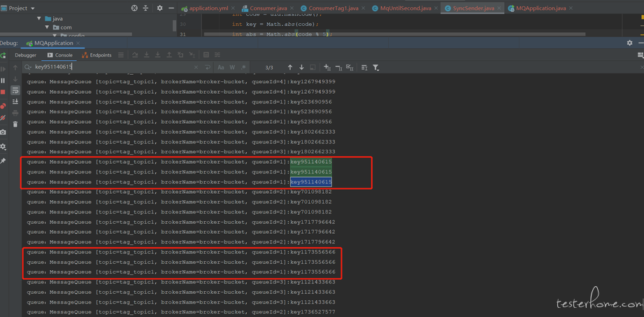
Task: Click the 3/3 match counter
Action: click(x=269, y=67)
